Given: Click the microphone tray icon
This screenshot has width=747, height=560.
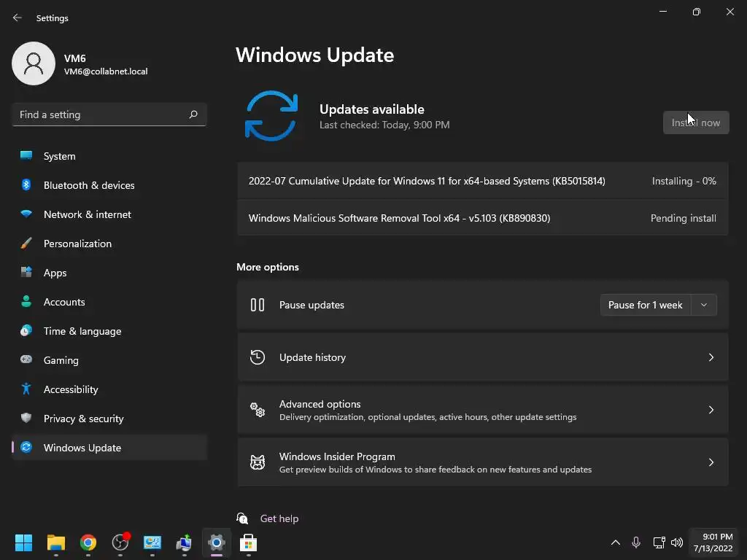Looking at the screenshot, I should coord(636,542).
